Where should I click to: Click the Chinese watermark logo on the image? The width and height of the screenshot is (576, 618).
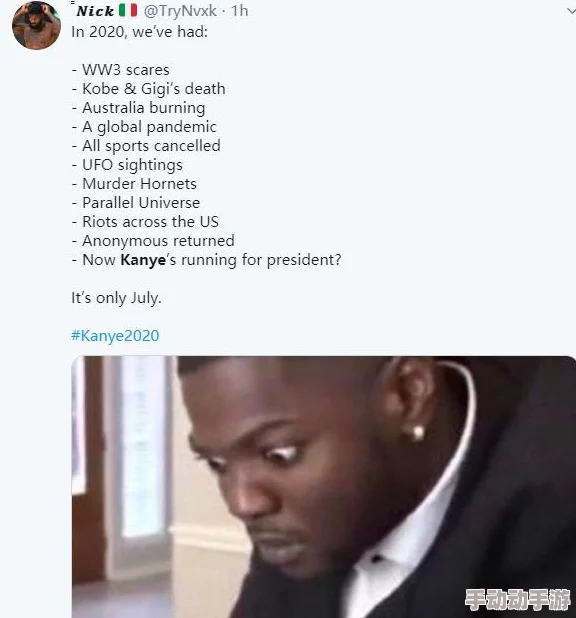(x=517, y=599)
